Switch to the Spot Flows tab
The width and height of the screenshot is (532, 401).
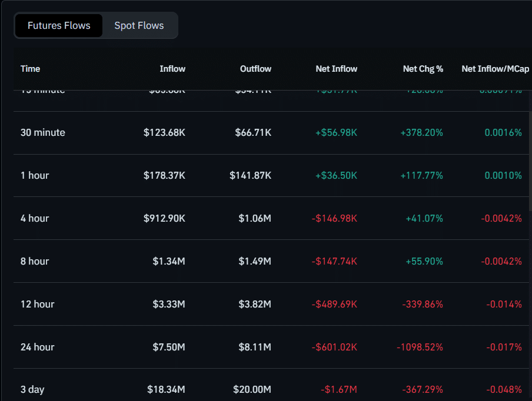[139, 25]
